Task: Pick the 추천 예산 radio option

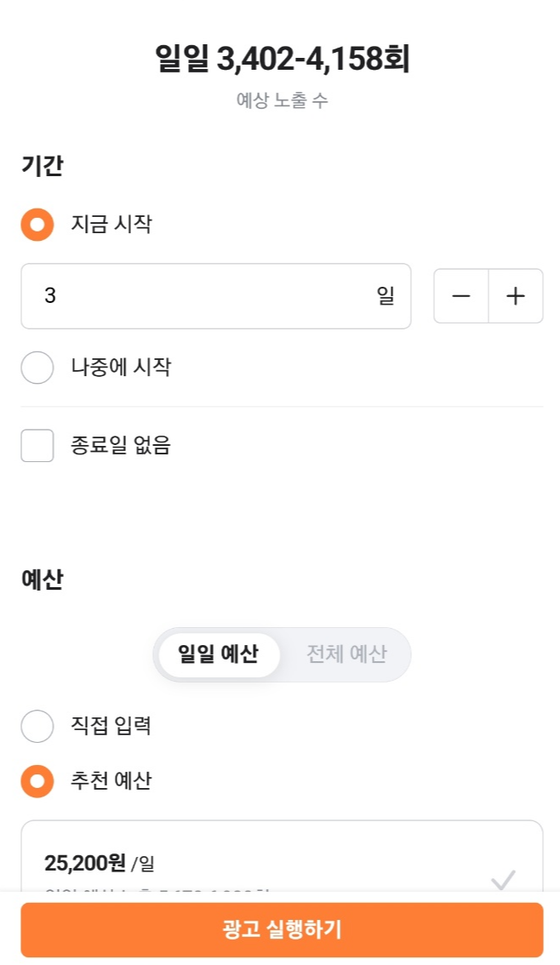Action: pos(37,781)
